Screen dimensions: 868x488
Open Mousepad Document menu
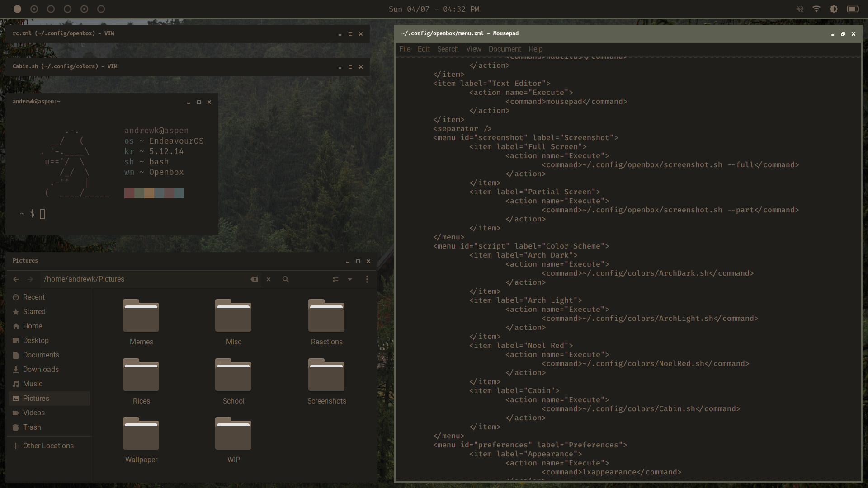click(505, 49)
